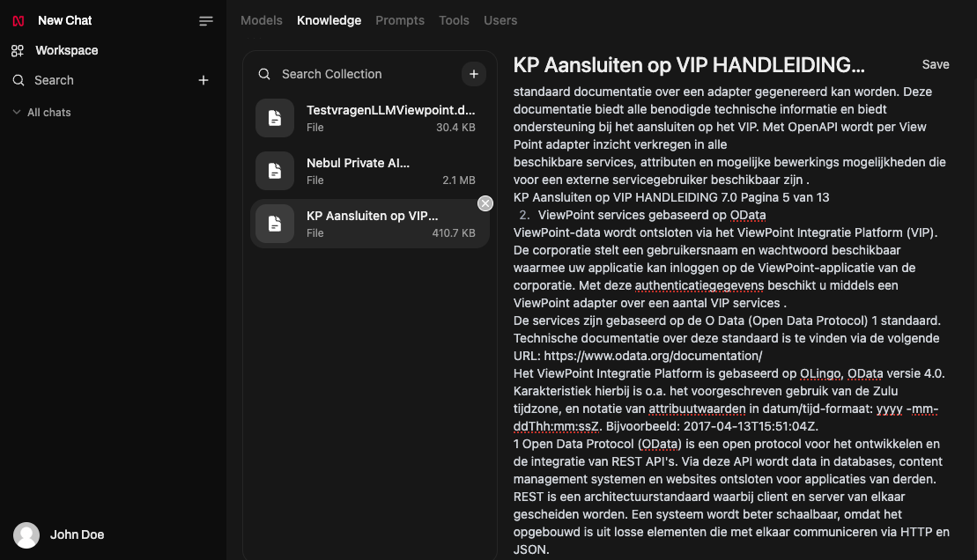Click the odata.org documentation URL text
This screenshot has width=977, height=560.
coord(653,357)
